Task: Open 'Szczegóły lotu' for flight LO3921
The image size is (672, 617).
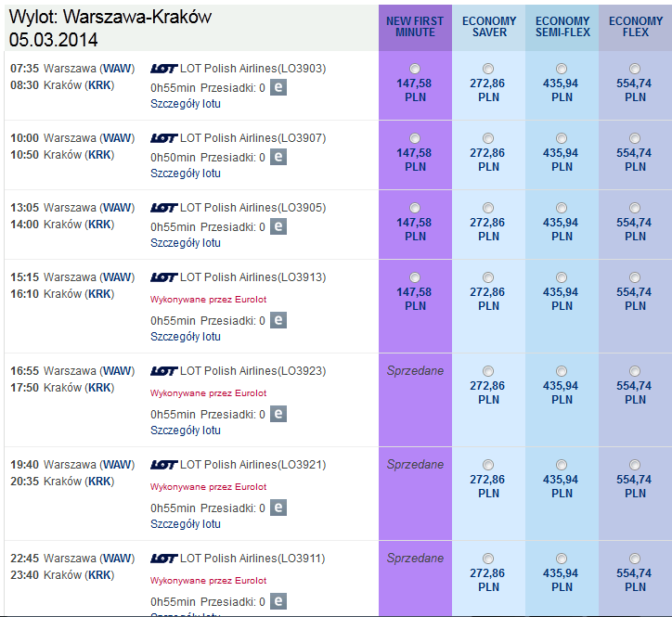Action: click(x=185, y=524)
